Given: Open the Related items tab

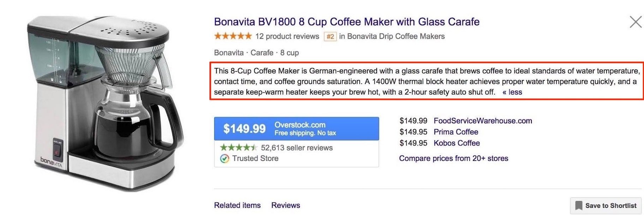Looking at the screenshot, I should (237, 205).
